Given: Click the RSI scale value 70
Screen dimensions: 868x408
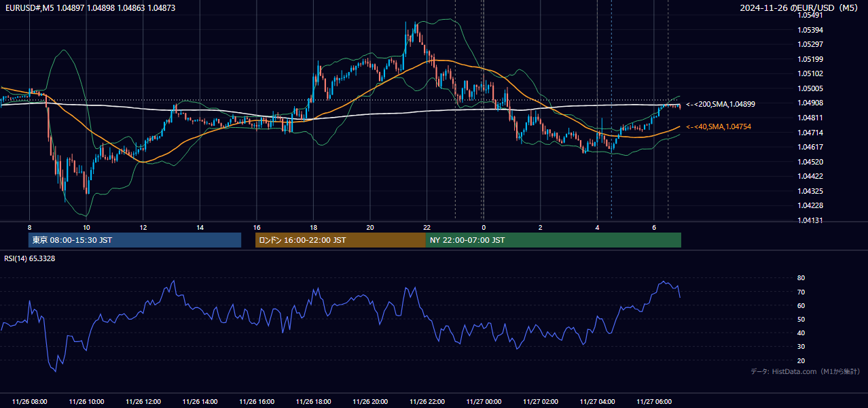Looking at the screenshot, I should point(801,292).
